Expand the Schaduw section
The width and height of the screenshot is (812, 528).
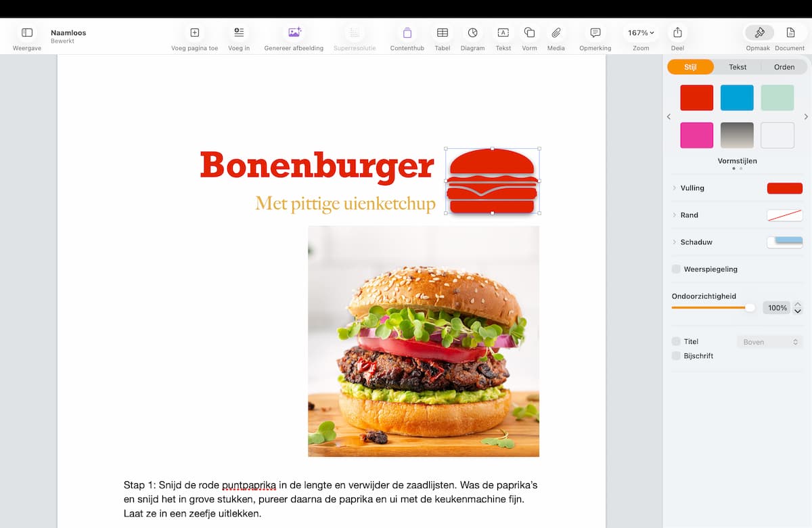point(674,242)
